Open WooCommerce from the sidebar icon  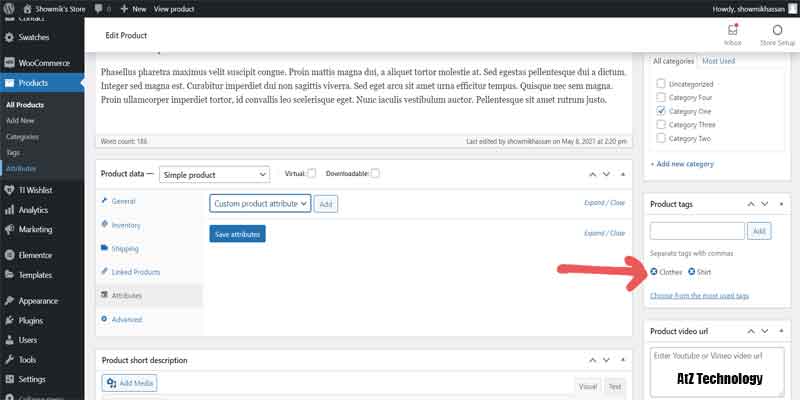[11, 60]
